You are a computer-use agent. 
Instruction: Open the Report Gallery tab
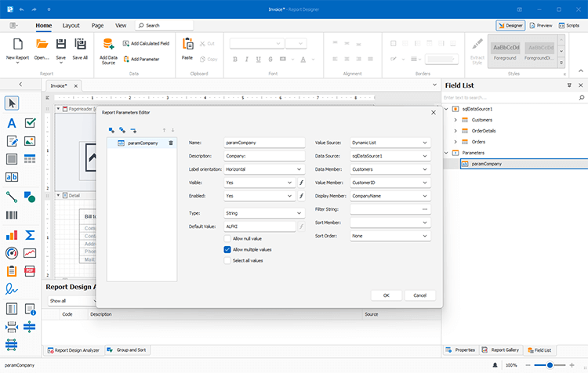click(x=501, y=349)
